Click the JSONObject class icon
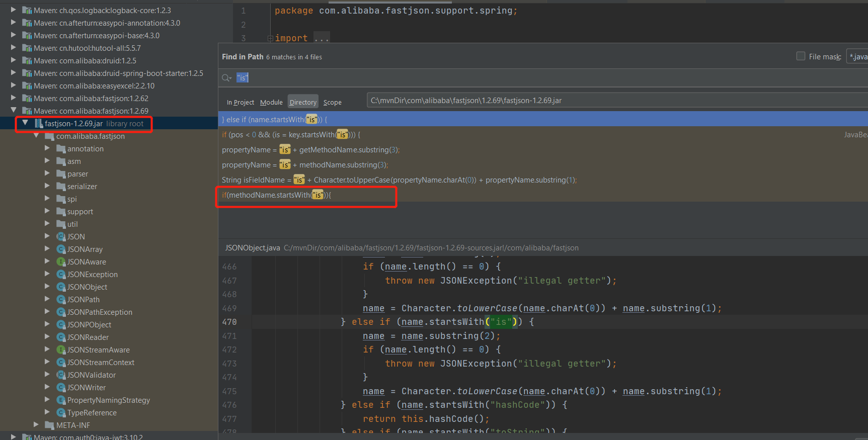Screen dimensions: 868x440 (x=61, y=287)
